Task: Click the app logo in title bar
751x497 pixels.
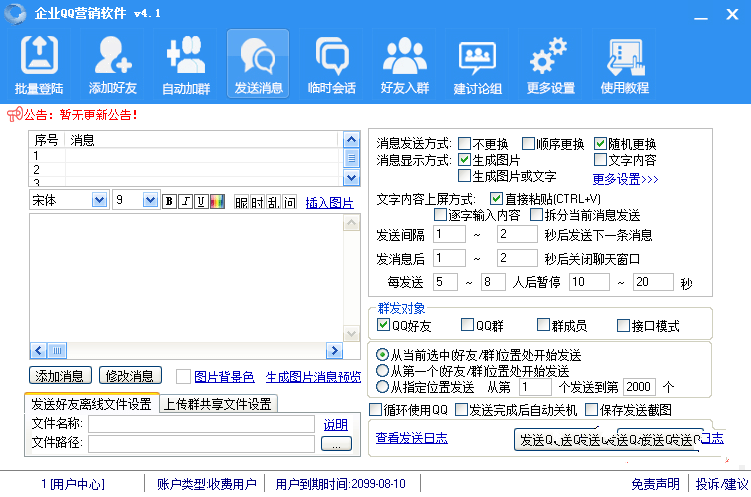Action: pyautogui.click(x=15, y=13)
